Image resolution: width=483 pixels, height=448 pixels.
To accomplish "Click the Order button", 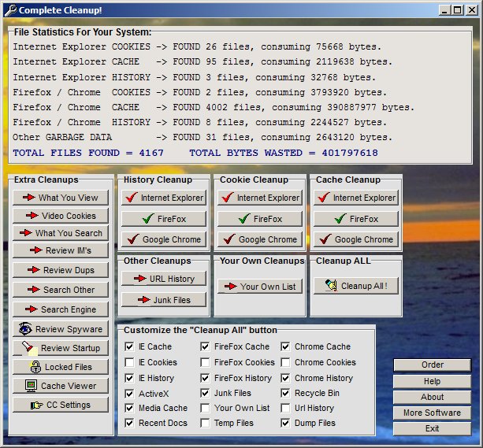I will [432, 365].
